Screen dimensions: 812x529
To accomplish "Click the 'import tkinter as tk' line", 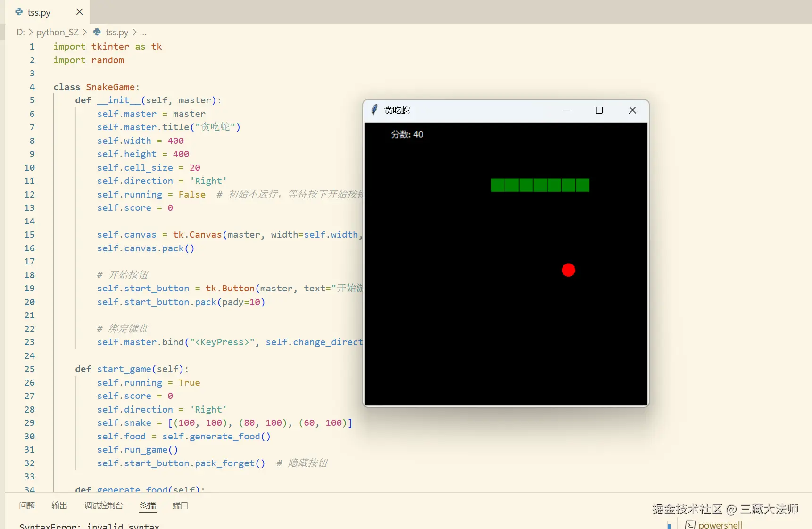I will [108, 46].
